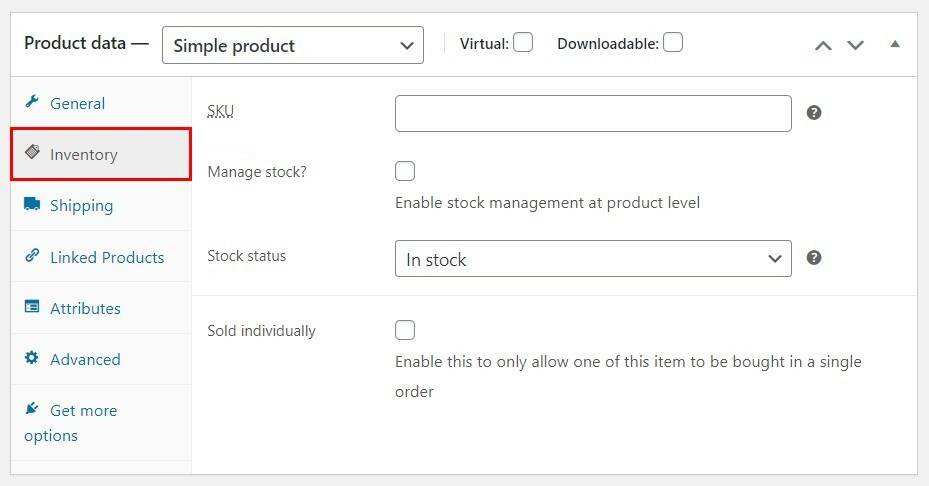Move Product data panel up
The image size is (929, 486).
click(823, 45)
